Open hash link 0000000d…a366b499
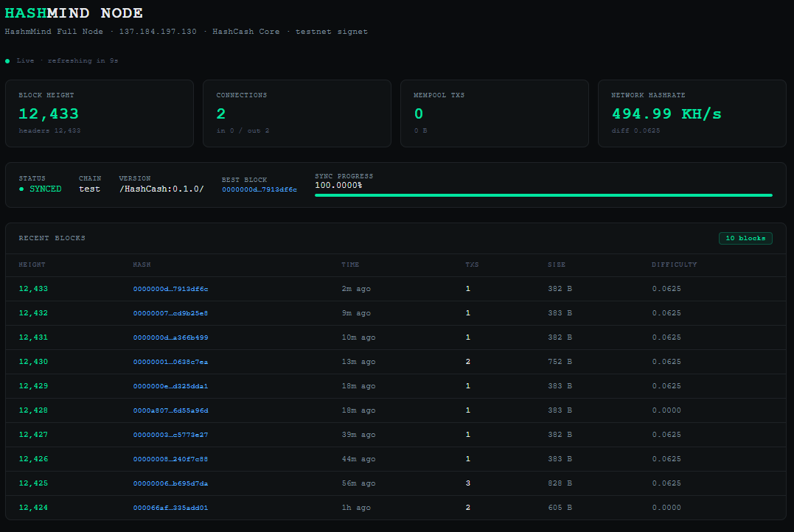The image size is (794, 532). pyautogui.click(x=170, y=337)
